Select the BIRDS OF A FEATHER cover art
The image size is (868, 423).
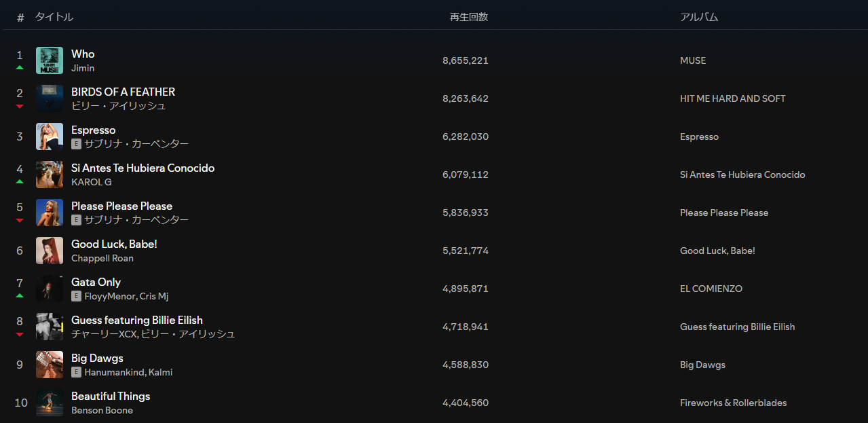(x=50, y=98)
